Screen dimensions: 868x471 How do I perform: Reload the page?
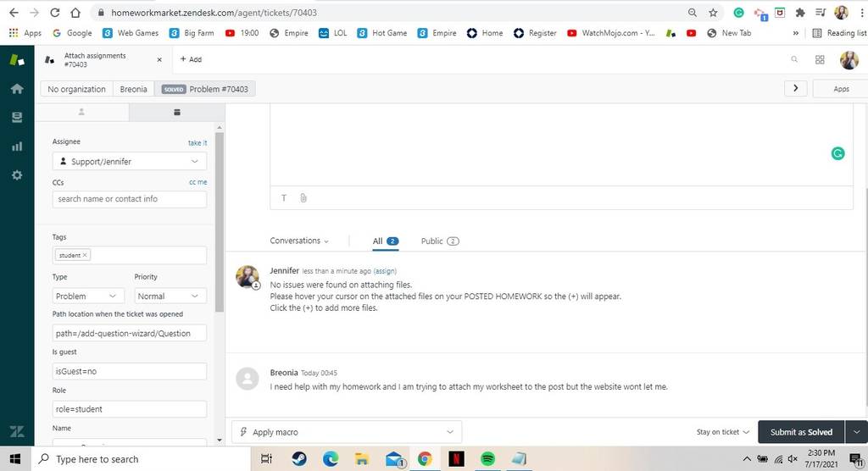[x=54, y=12]
